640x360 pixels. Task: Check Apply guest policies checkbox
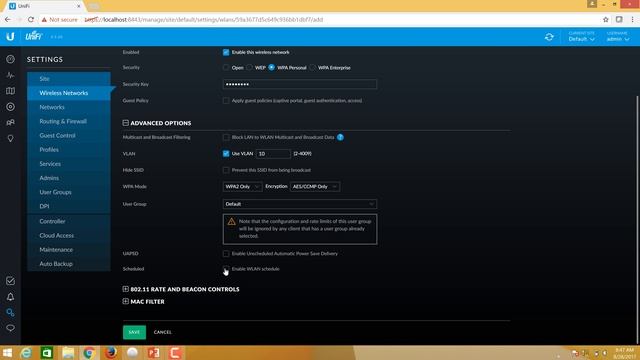pyautogui.click(x=226, y=100)
